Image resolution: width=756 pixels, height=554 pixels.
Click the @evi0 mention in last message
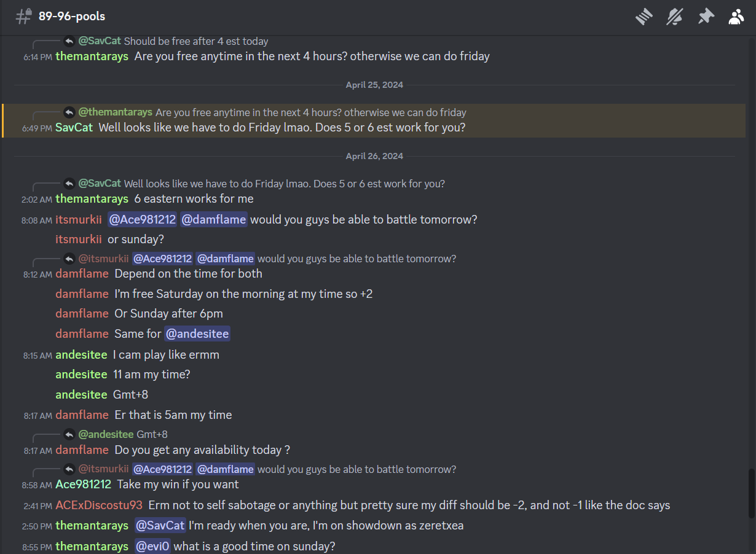pos(152,546)
